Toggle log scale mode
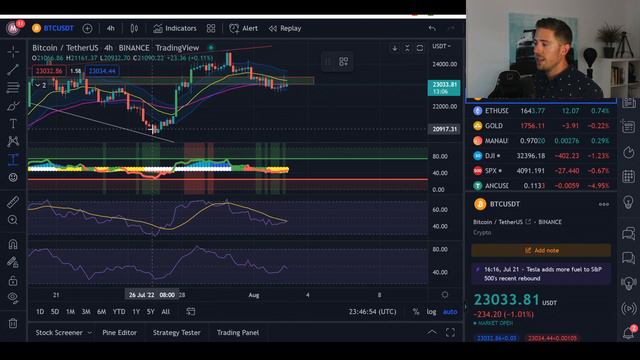 pos(431,311)
